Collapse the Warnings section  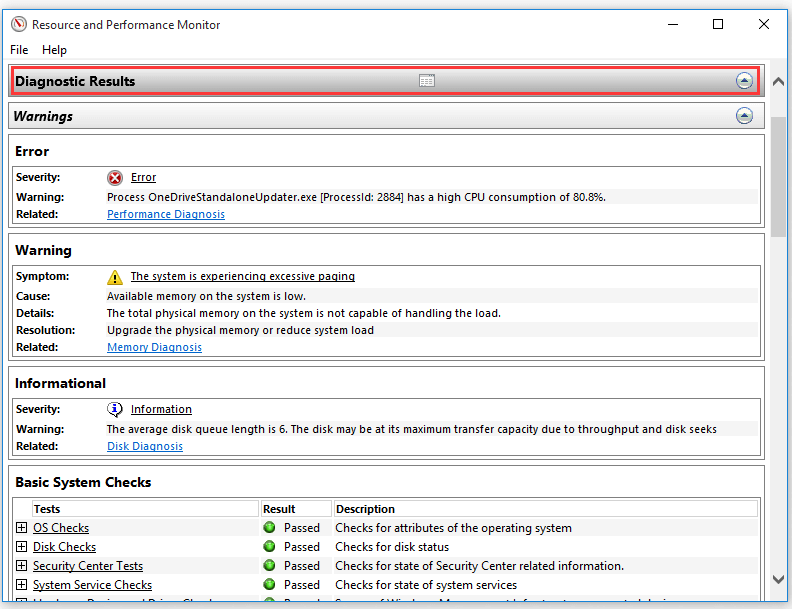point(744,116)
